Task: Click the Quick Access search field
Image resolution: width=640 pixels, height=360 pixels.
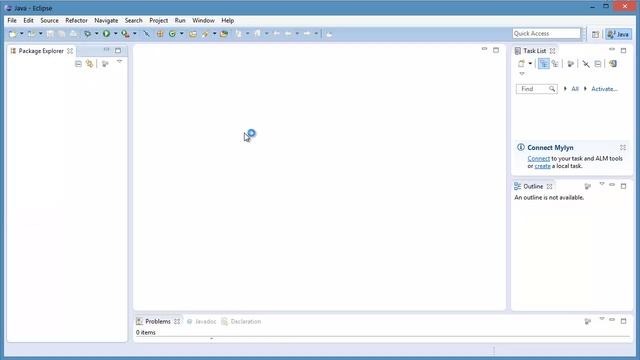Action: 546,33
